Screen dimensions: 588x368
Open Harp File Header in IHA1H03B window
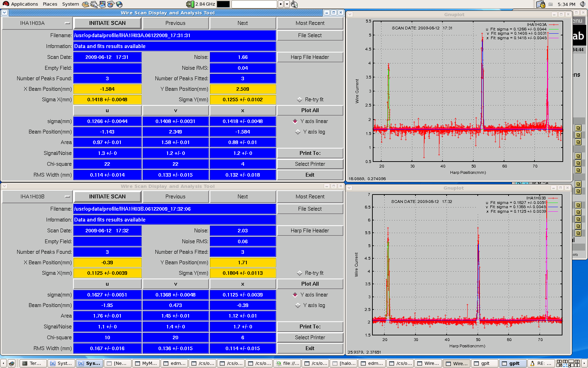[310, 231]
